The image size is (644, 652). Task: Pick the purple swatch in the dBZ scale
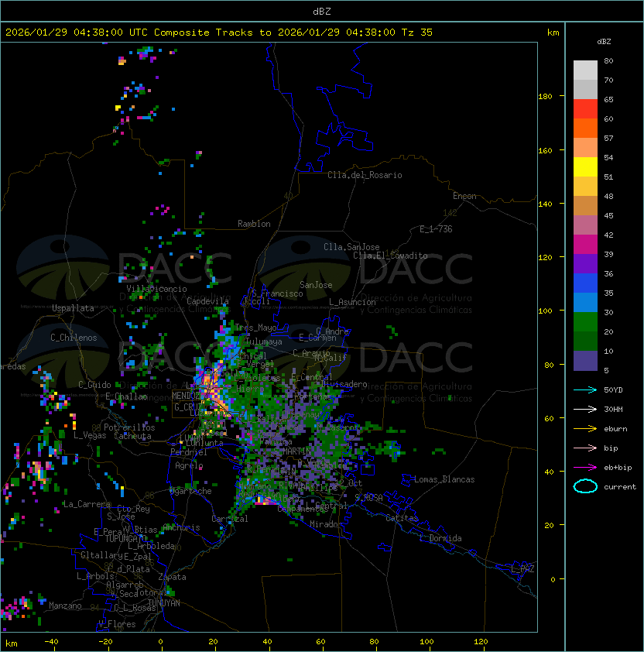(x=585, y=263)
